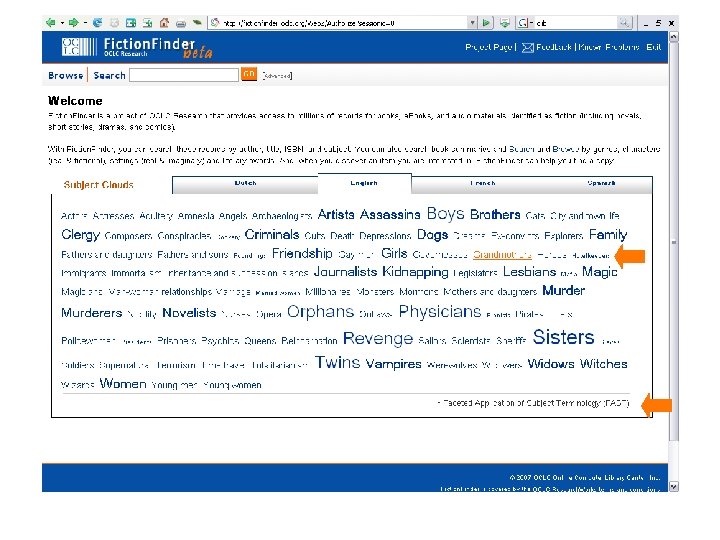
Task: Open the Advanced search link
Action: point(277,76)
